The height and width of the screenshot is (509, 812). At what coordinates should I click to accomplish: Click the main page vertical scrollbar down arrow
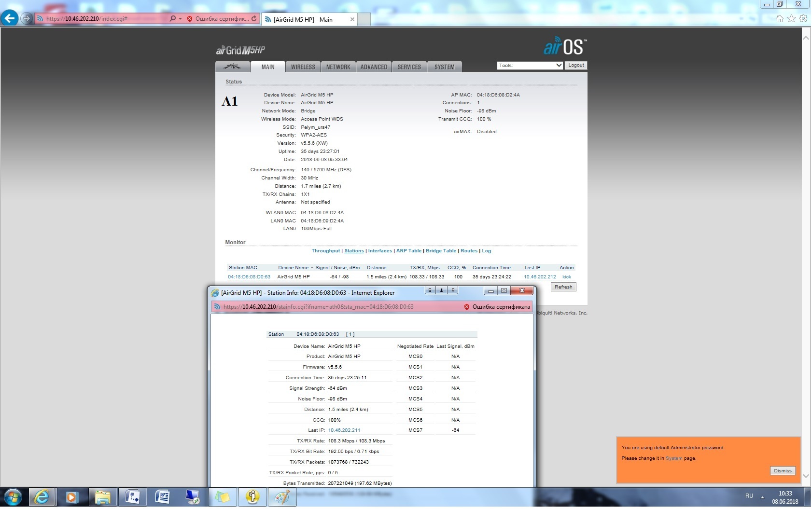(806, 476)
